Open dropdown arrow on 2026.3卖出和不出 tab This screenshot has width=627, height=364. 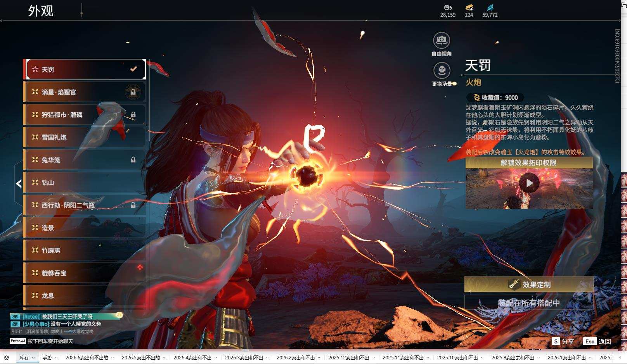(x=267, y=358)
